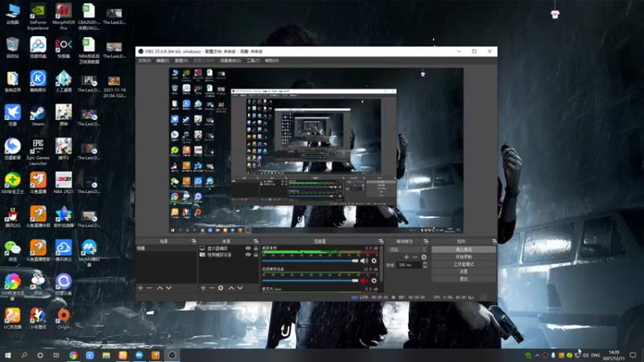Add a new scene with the plus icon
Screen dimensions: 644x362
click(140, 288)
